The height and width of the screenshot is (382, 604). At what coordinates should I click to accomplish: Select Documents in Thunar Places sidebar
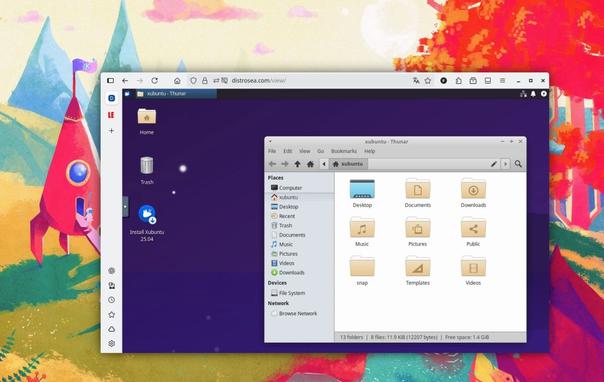pyautogui.click(x=300, y=235)
